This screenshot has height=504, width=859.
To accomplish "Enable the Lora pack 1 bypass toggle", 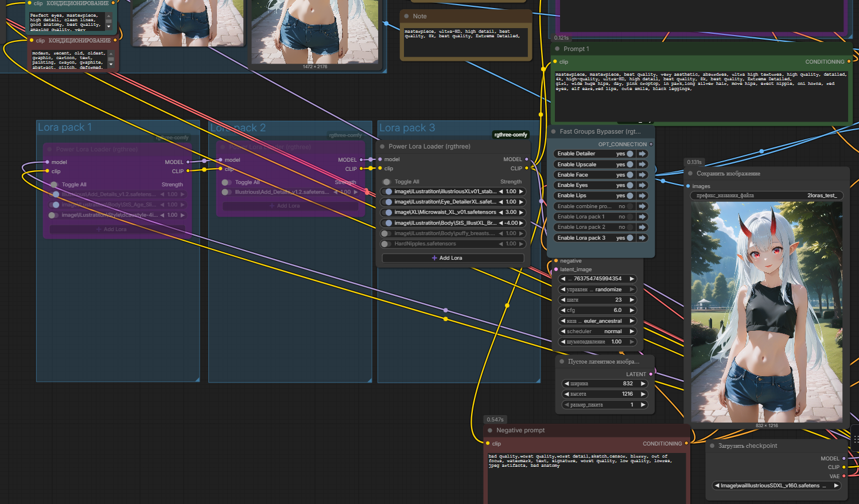I will pos(630,217).
